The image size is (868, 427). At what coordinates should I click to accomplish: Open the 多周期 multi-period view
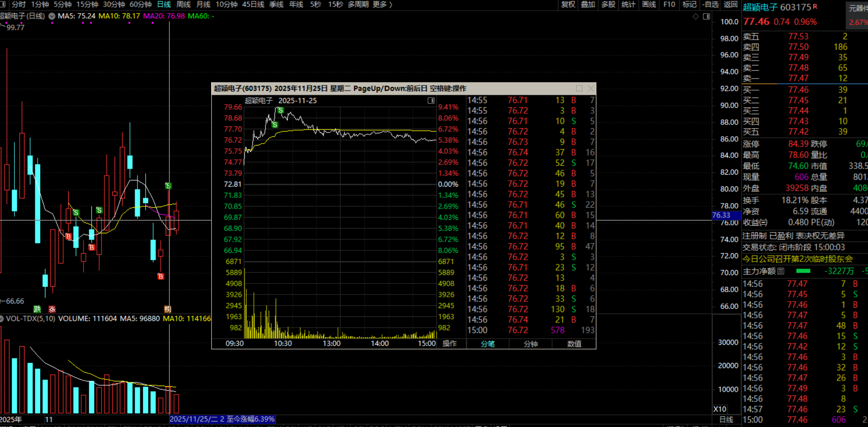pyautogui.click(x=358, y=4)
